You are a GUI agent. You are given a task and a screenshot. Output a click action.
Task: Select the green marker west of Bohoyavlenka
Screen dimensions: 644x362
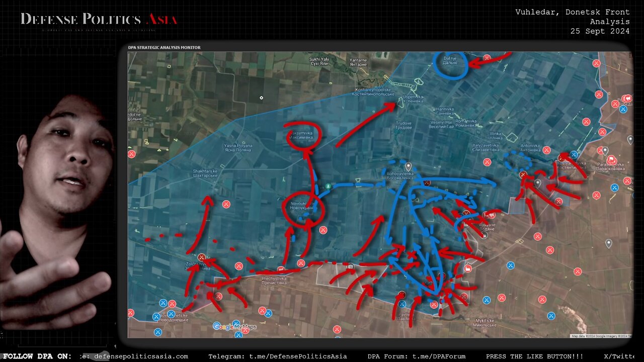coord(328,186)
